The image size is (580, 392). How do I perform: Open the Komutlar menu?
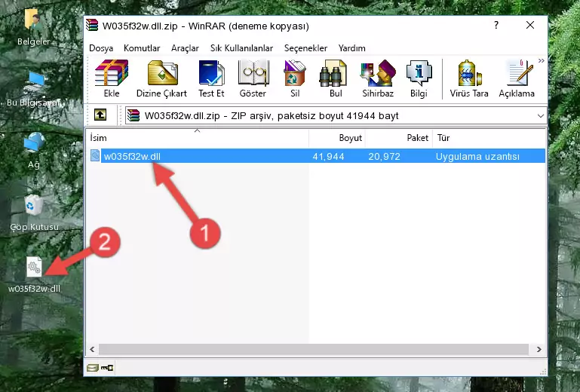click(x=142, y=48)
